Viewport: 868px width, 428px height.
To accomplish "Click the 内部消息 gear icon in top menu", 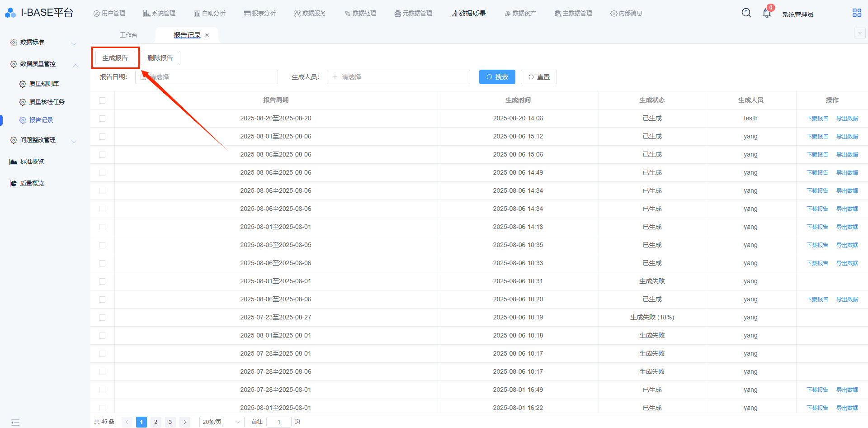I will [x=613, y=14].
